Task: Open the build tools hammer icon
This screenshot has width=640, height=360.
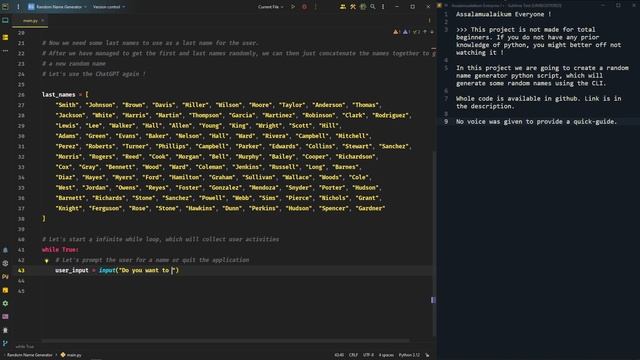Action: tap(353, 7)
